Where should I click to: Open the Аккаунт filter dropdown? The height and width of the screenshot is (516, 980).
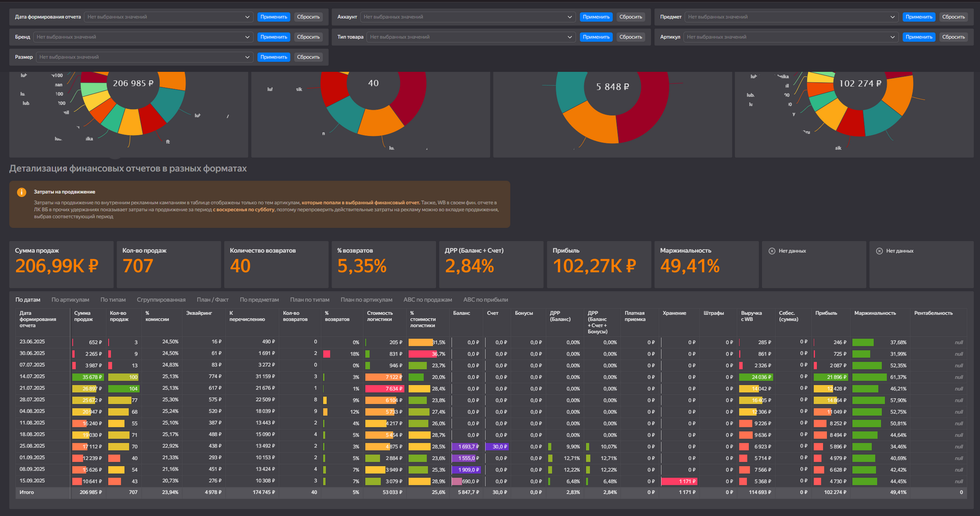569,17
